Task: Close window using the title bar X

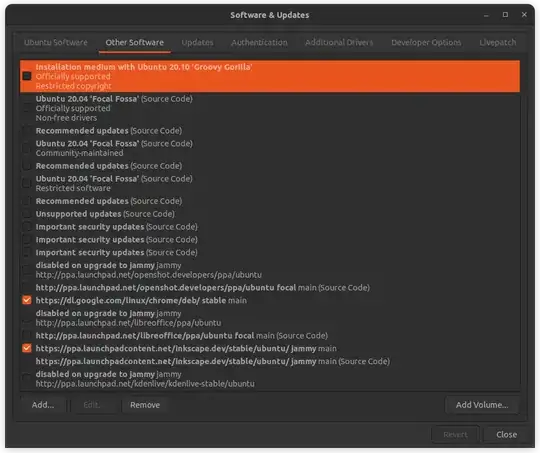Action: (x=524, y=15)
